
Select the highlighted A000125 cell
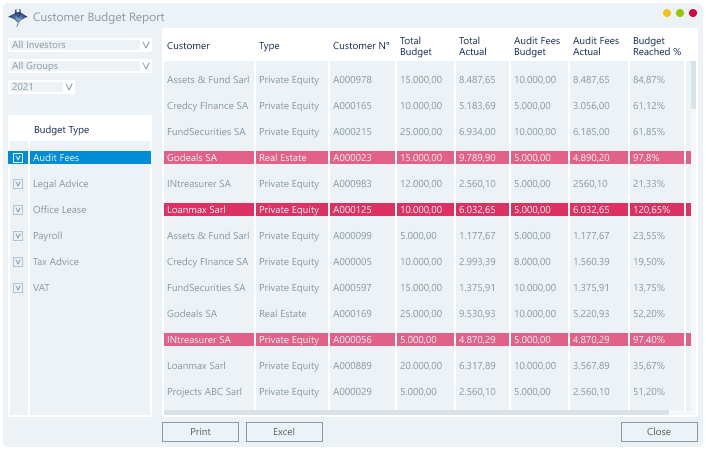click(362, 209)
